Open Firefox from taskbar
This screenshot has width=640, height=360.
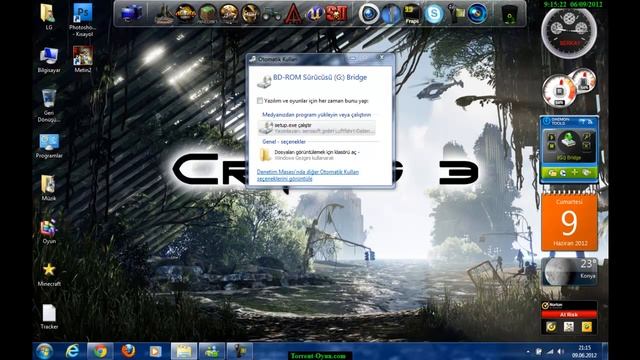[128, 351]
